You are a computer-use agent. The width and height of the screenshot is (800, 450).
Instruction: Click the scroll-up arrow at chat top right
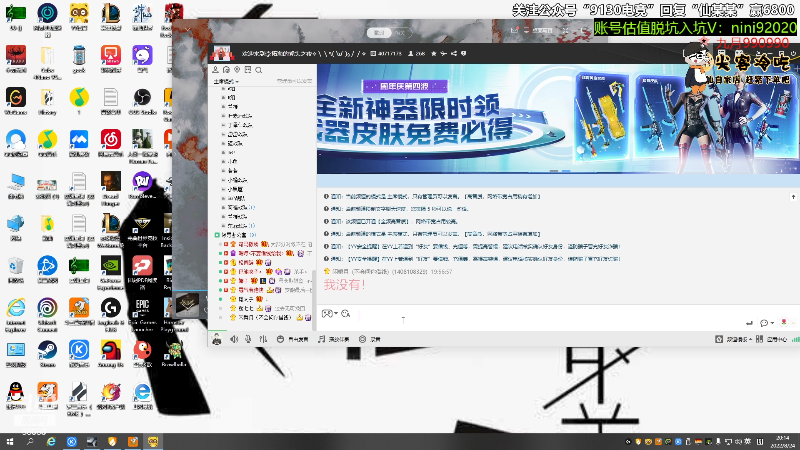(x=793, y=196)
